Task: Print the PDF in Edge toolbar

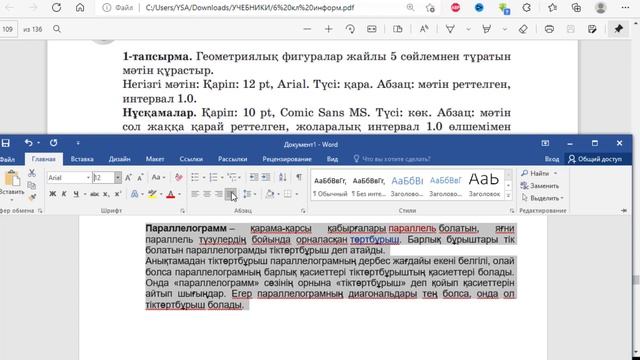Action: click(x=549, y=29)
